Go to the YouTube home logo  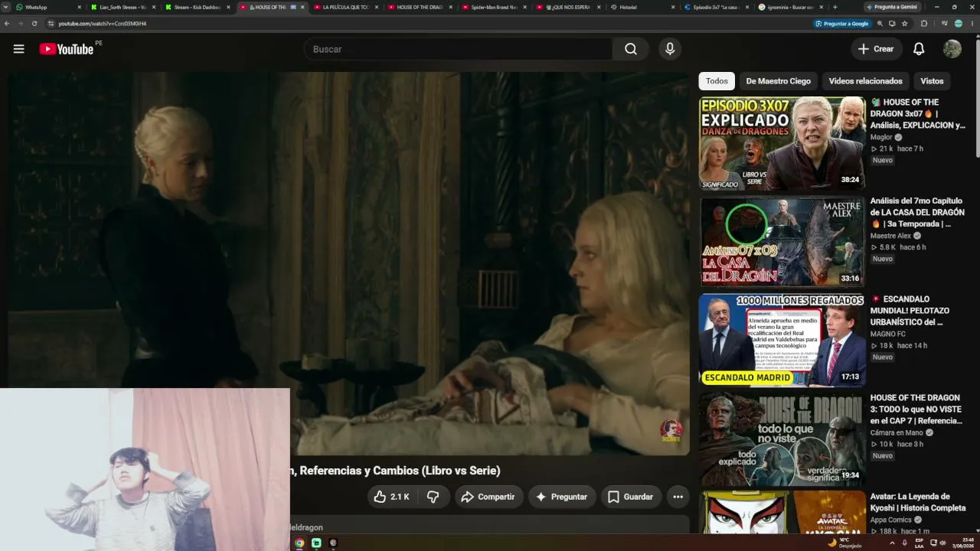click(x=67, y=49)
